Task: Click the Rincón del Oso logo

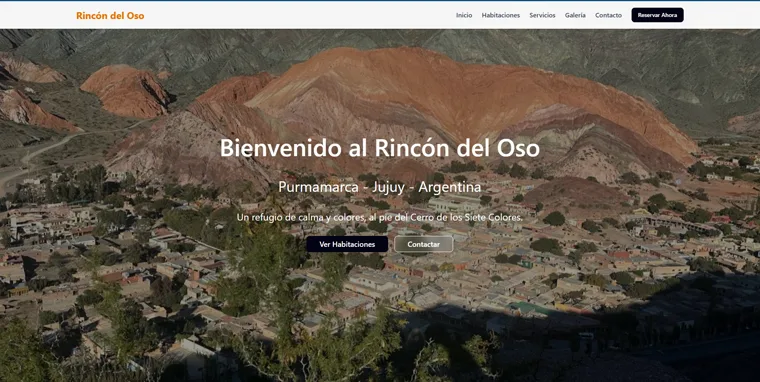Action: coord(110,16)
